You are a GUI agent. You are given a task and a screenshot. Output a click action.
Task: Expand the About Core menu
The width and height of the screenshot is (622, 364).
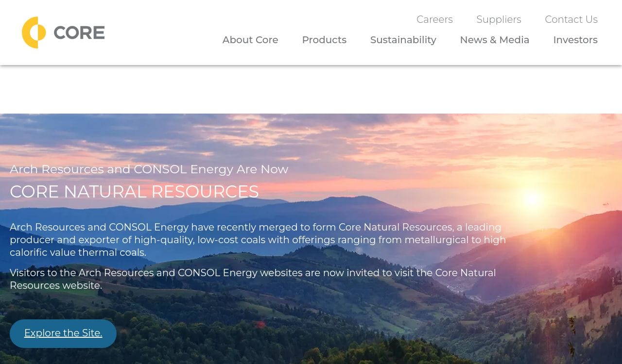point(250,40)
